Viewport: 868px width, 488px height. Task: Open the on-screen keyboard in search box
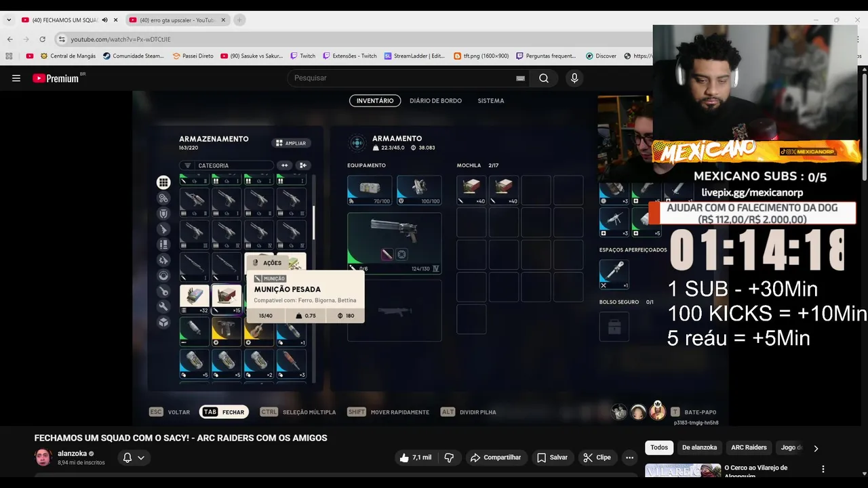tap(520, 78)
